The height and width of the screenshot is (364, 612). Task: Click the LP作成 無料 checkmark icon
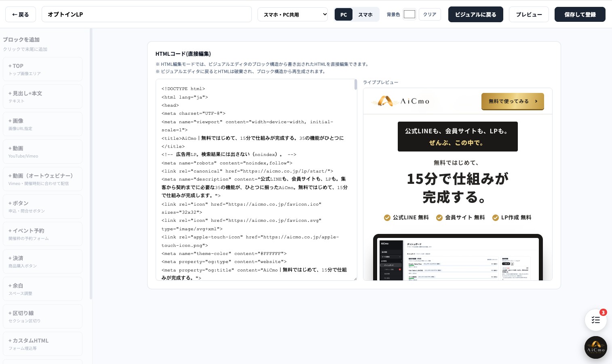[496, 218]
